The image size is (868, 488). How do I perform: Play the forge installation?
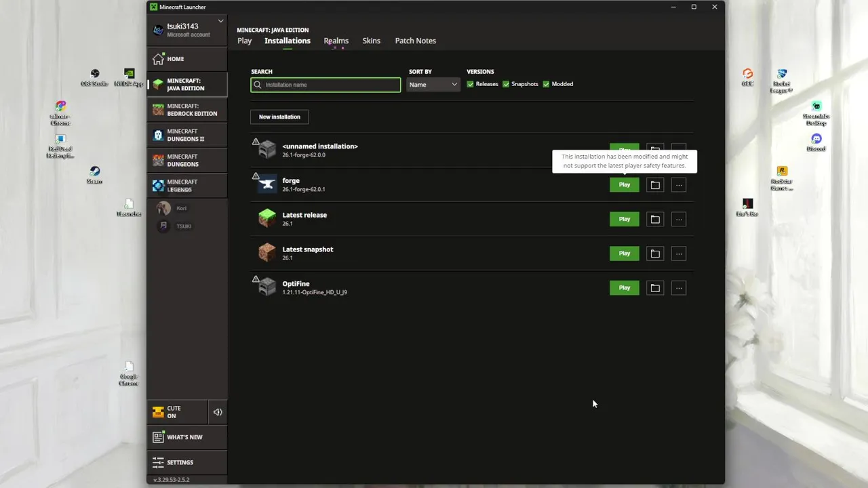tap(625, 185)
